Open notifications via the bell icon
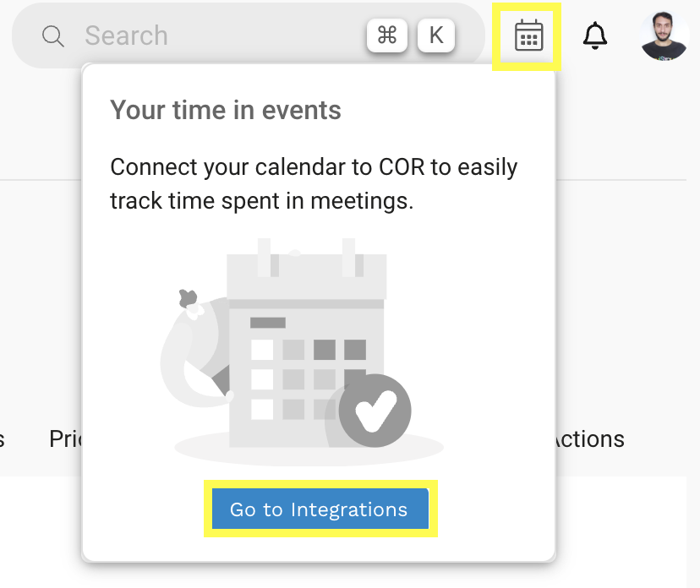The image size is (700, 588). coord(595,36)
